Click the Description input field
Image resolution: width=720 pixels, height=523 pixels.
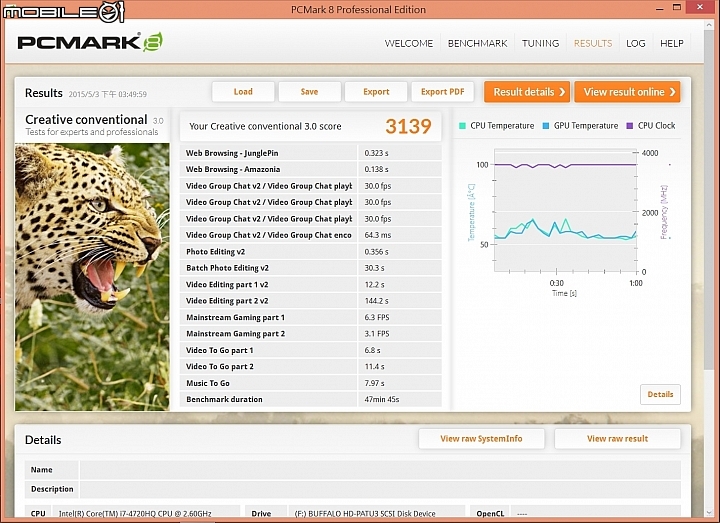380,489
